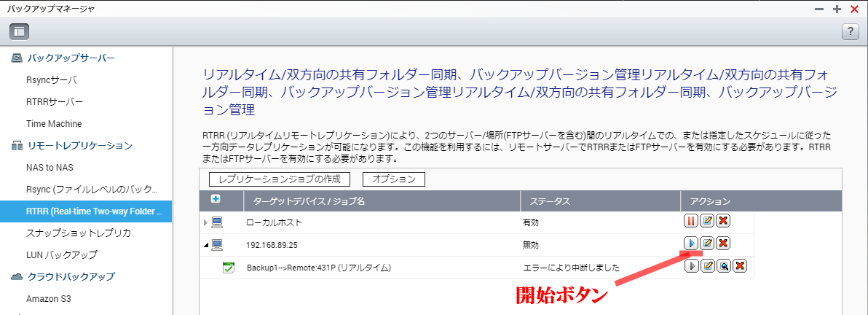Click the 無効 status text
Image resolution: width=868 pixels, height=315 pixels.
click(x=531, y=244)
